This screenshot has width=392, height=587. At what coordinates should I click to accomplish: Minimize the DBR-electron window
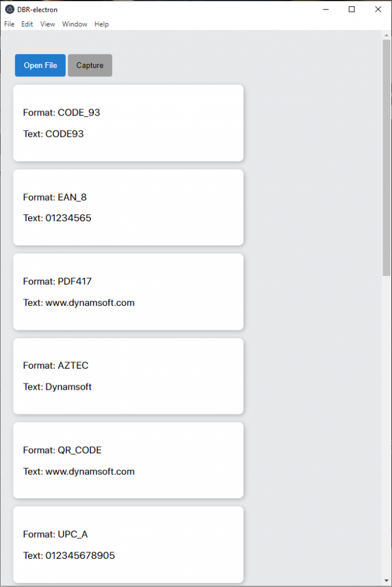(326, 9)
